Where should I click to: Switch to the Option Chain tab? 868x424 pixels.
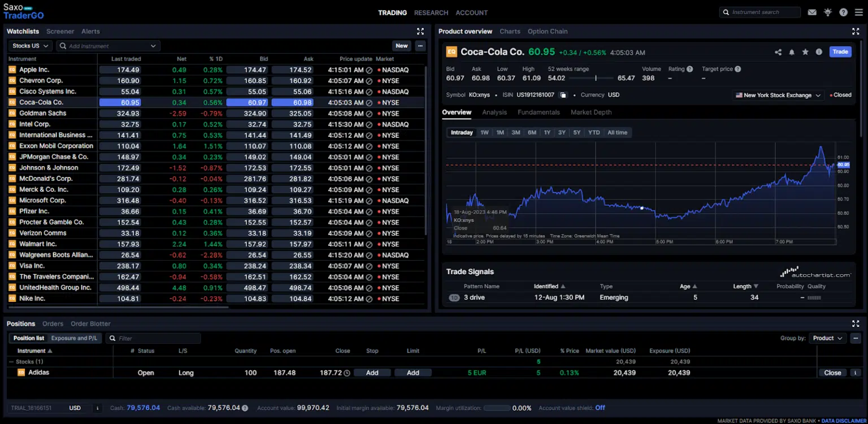pyautogui.click(x=548, y=32)
